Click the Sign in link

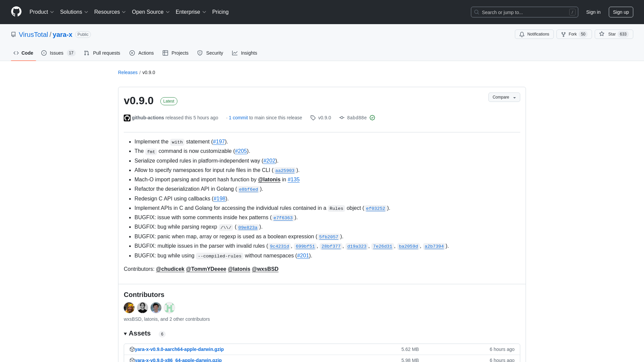click(593, 12)
